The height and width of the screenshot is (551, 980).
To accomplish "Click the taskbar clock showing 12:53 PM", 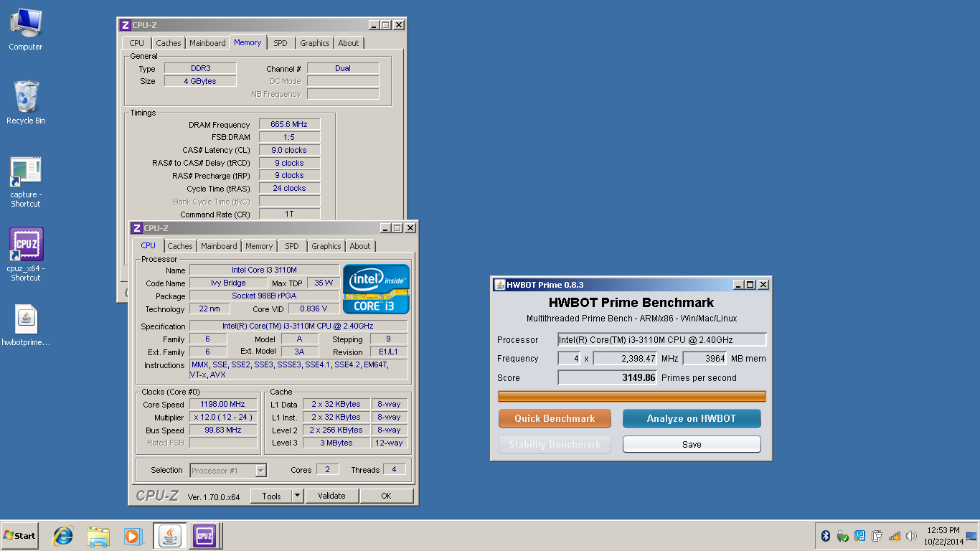I will click(943, 536).
